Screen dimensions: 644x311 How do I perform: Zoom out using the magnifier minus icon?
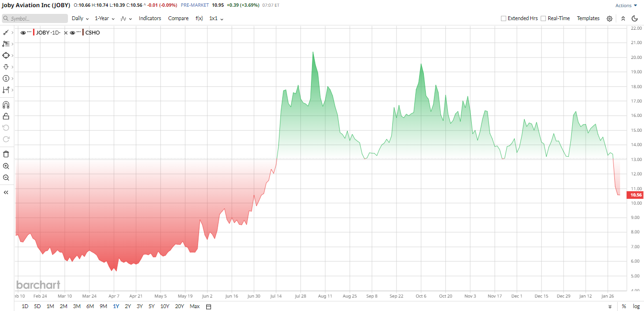(6, 177)
